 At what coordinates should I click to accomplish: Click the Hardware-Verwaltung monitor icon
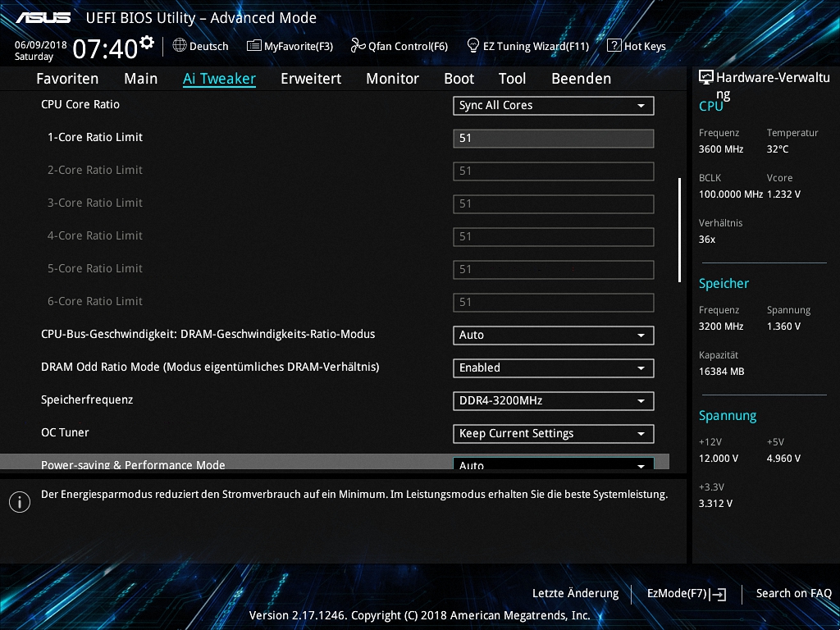coord(706,78)
